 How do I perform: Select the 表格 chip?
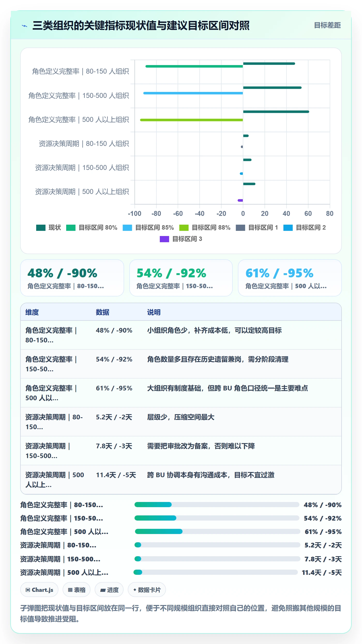point(77,590)
